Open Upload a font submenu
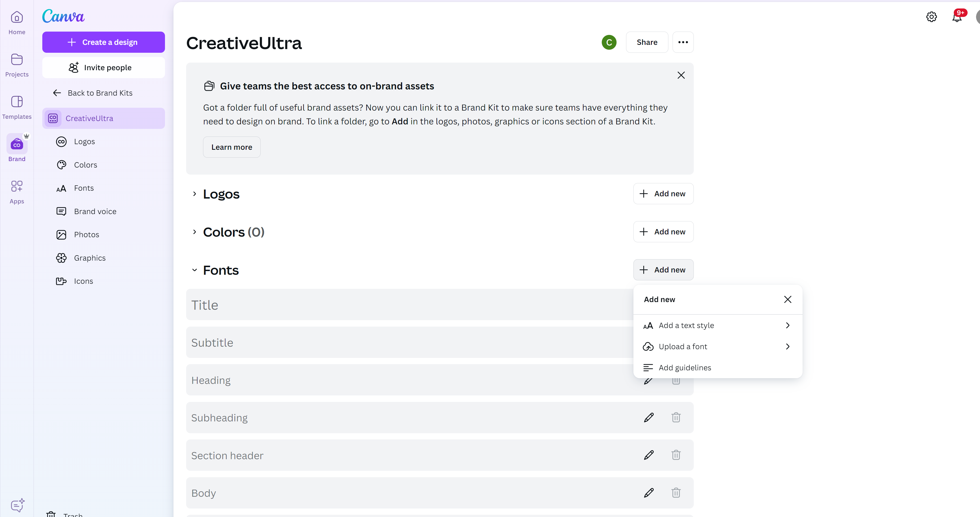The image size is (980, 517). pyautogui.click(x=717, y=346)
